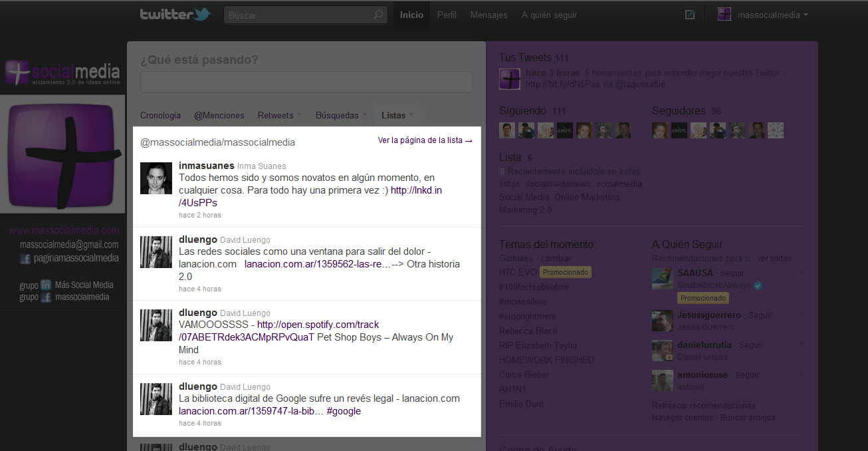Open the inmasuanes username link
The image size is (868, 451).
click(206, 166)
